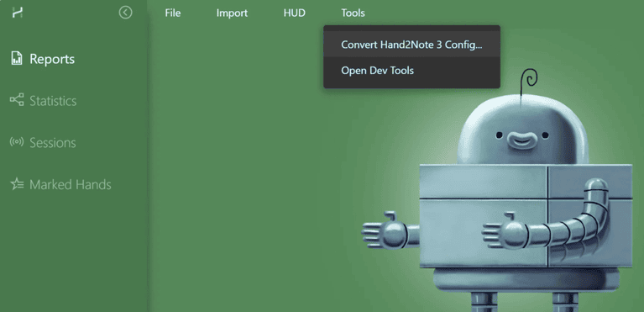Select Convert Hand2Note 3 Config… menu entry

(411, 45)
